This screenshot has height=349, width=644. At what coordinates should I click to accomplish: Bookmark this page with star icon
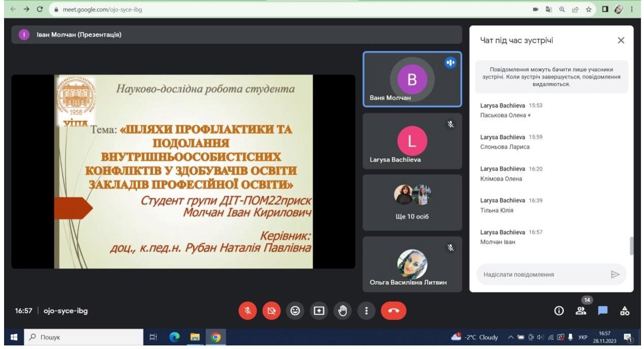click(x=588, y=9)
